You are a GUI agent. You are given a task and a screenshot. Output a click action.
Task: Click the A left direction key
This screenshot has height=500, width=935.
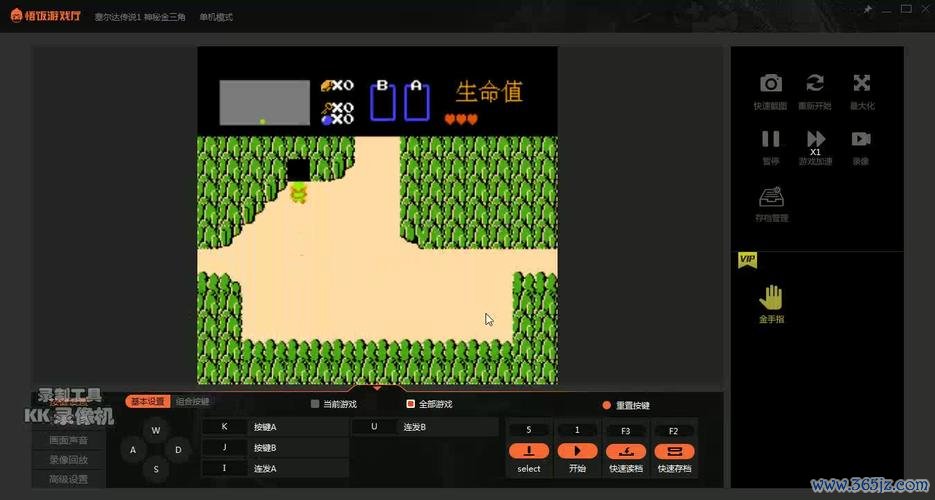133,450
